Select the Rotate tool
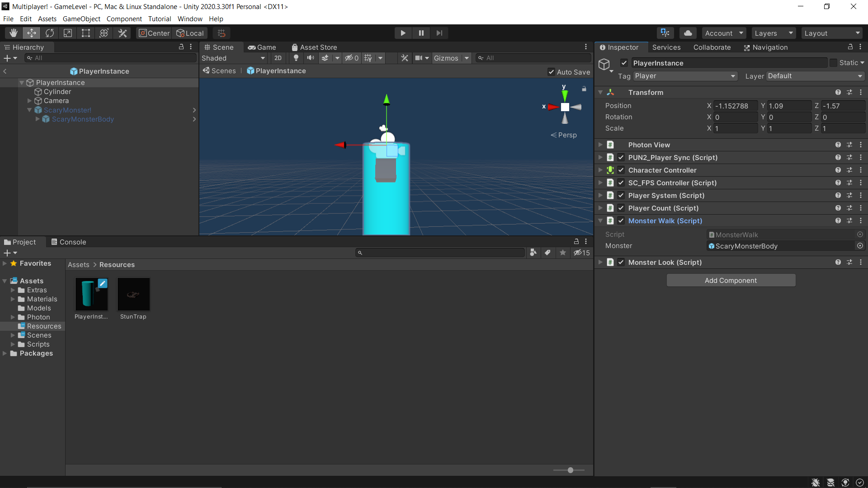The width and height of the screenshot is (868, 488). tap(50, 33)
